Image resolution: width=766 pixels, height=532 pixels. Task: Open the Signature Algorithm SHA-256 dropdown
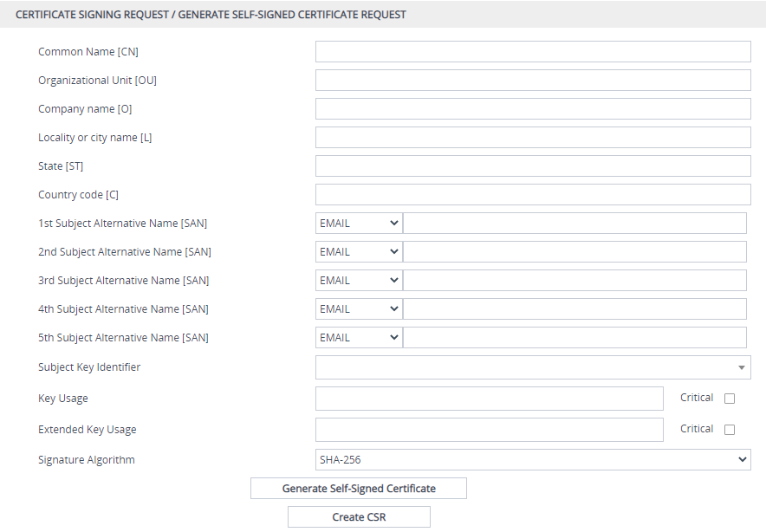[533, 460]
